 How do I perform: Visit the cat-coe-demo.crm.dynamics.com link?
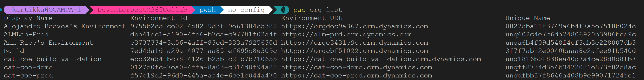356,67
